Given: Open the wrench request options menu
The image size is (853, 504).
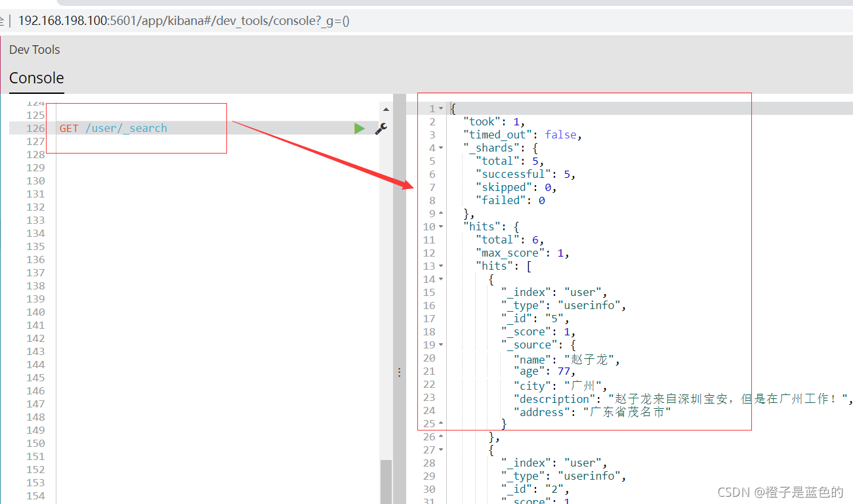Looking at the screenshot, I should (x=381, y=129).
